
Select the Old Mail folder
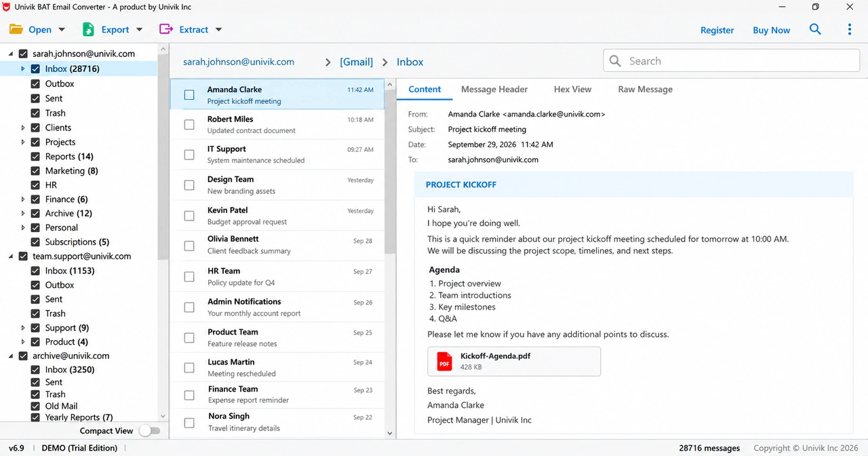point(61,406)
